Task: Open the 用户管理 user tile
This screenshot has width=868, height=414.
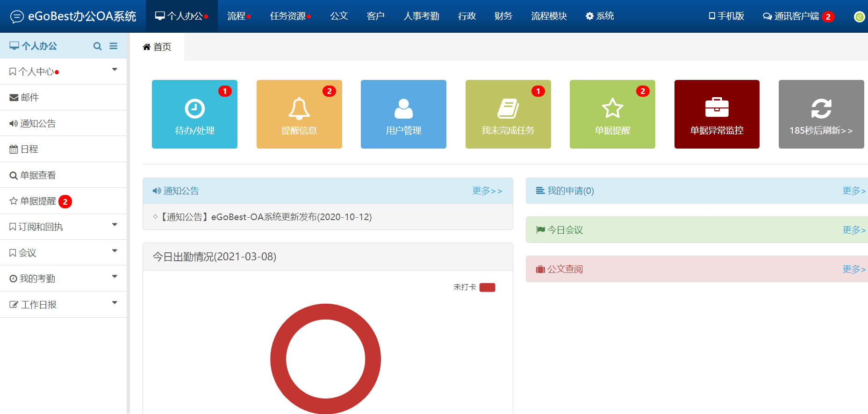Action: click(x=403, y=114)
